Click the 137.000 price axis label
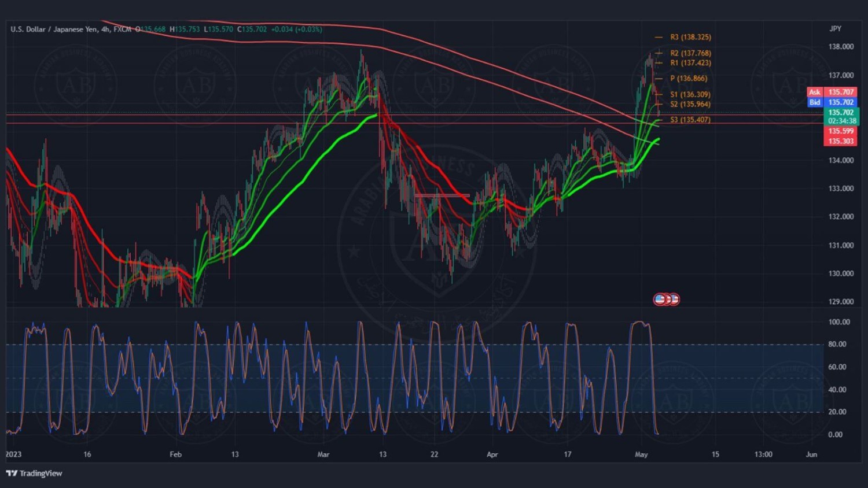The image size is (868, 488). (841, 76)
